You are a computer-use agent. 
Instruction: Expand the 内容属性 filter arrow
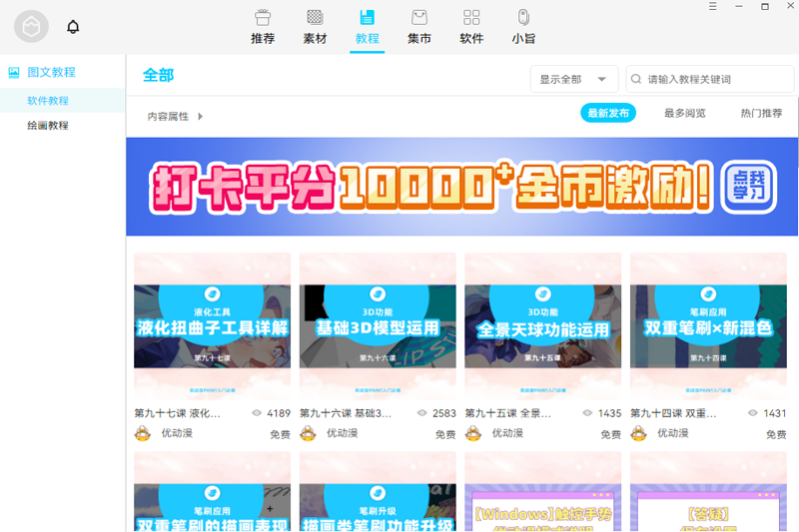tap(201, 116)
